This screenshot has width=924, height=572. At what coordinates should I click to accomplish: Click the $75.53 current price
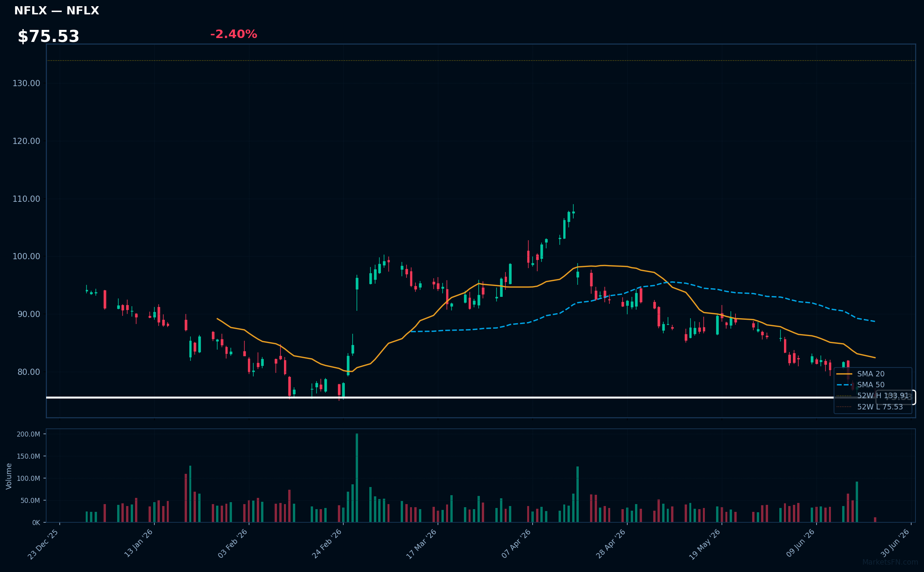[48, 36]
